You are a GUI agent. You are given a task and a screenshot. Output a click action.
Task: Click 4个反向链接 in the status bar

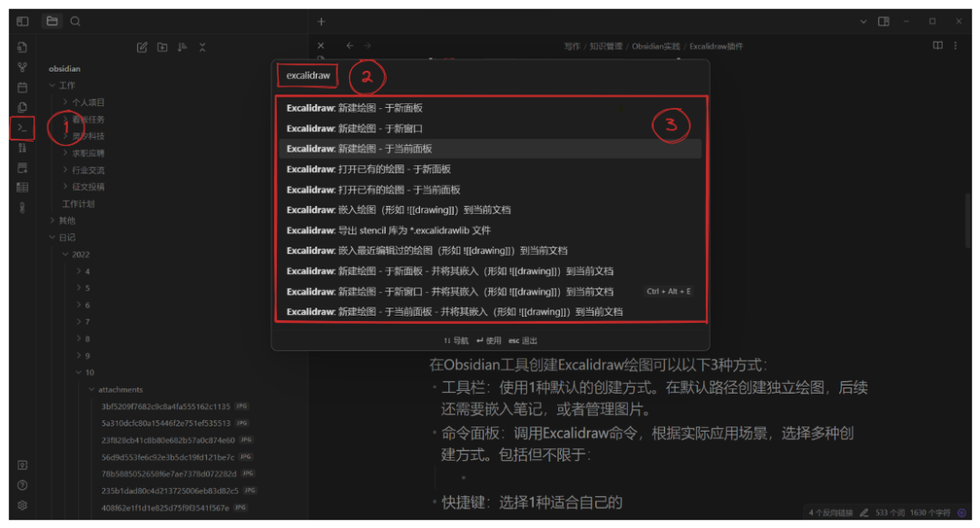[830, 513]
